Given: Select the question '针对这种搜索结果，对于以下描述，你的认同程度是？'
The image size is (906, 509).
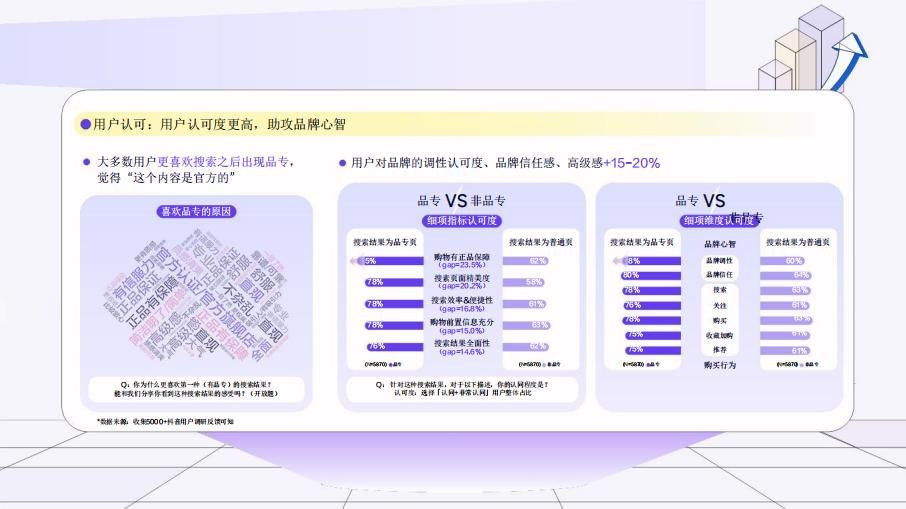Looking at the screenshot, I should tap(470, 384).
